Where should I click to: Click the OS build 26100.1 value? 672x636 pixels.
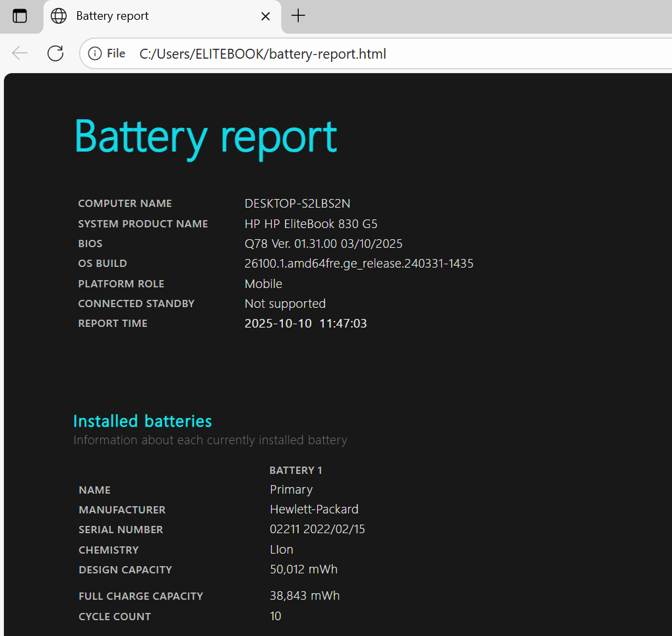pos(359,264)
